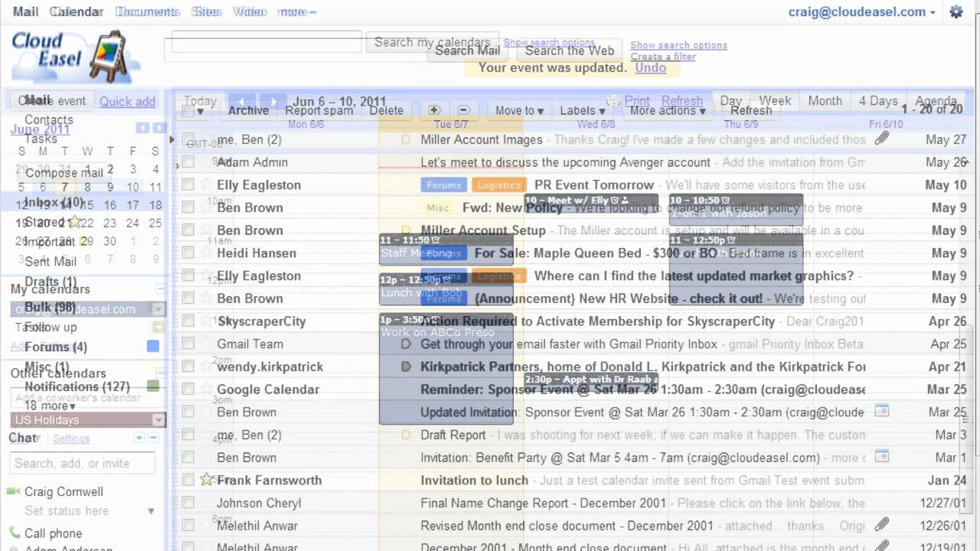Click the Report spam button

(319, 110)
